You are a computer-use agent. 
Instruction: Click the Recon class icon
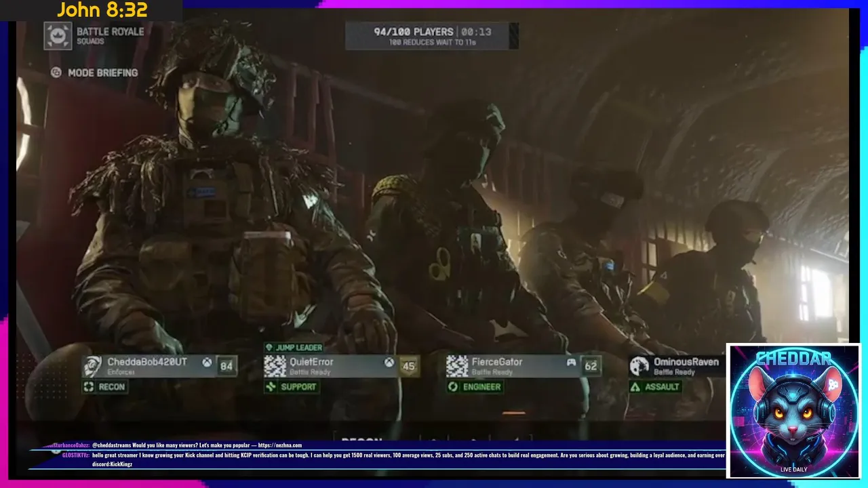pos(88,386)
